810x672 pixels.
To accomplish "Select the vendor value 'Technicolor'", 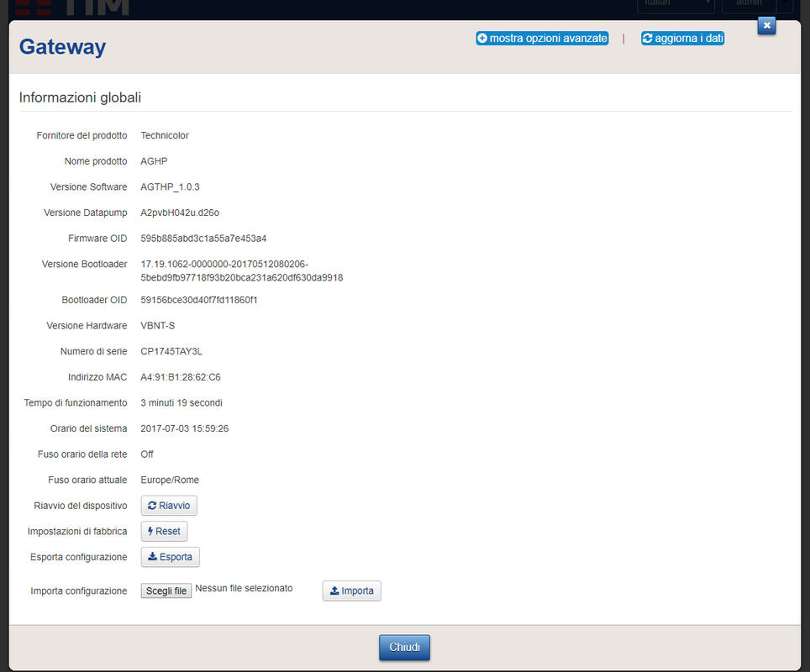I will tap(165, 135).
